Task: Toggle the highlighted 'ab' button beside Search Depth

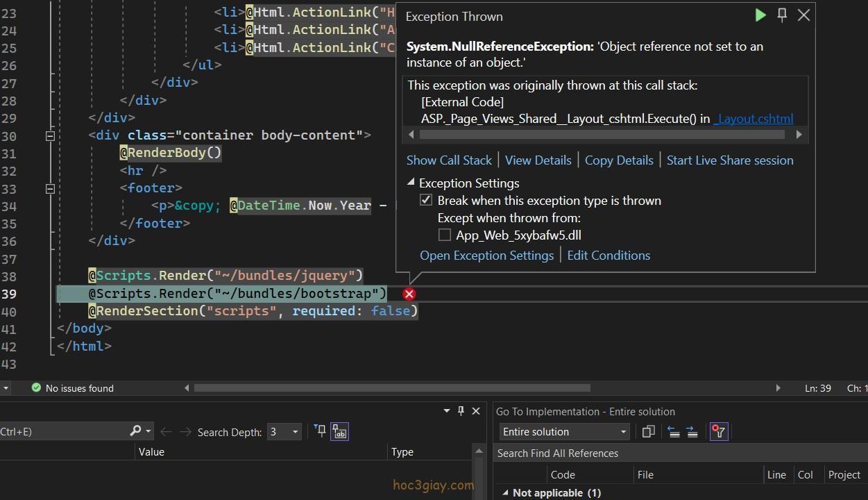Action: [x=339, y=431]
